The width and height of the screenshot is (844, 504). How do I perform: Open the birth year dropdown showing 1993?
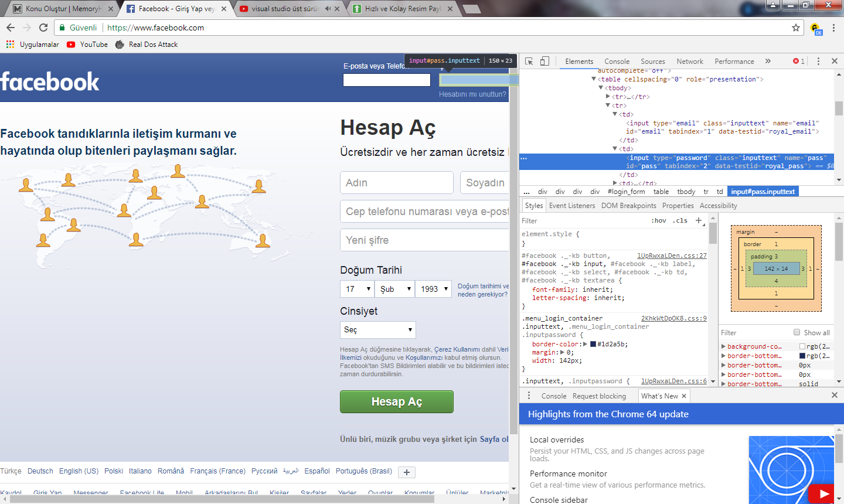(433, 289)
